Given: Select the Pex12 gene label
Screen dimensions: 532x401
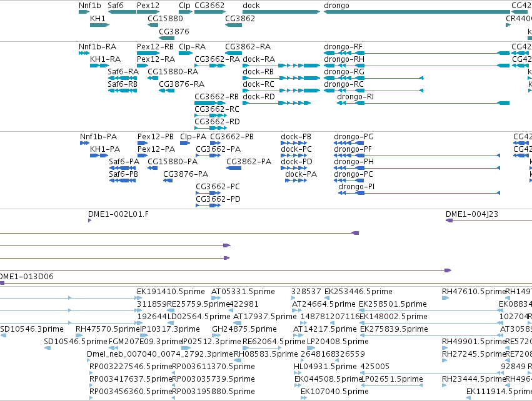Looking at the screenshot, I should [x=148, y=6].
